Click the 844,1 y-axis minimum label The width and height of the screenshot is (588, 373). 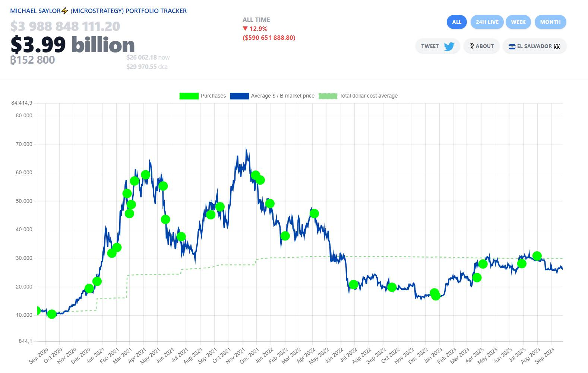coord(26,341)
